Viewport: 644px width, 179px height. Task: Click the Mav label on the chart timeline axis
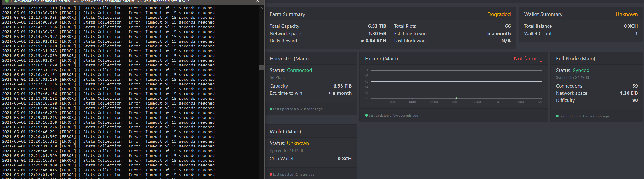pos(412,102)
